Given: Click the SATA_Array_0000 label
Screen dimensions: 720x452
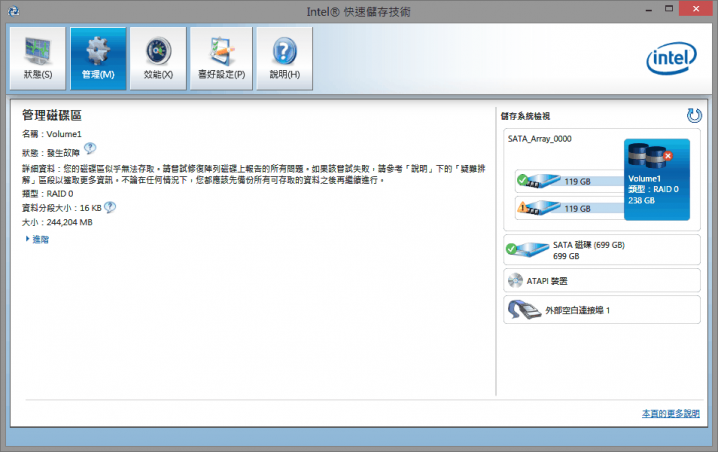Looking at the screenshot, I should pyautogui.click(x=540, y=139).
